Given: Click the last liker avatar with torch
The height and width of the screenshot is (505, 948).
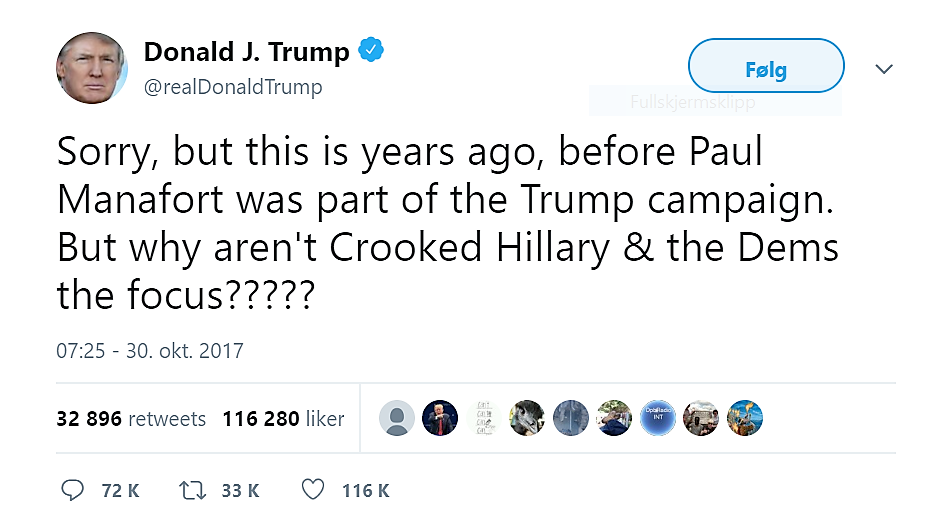Looking at the screenshot, I should point(745,418).
